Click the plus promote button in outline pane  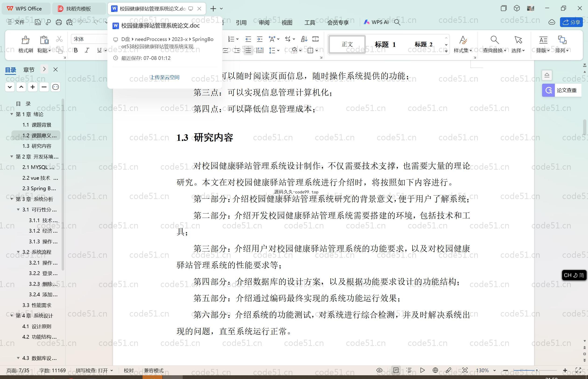point(32,87)
